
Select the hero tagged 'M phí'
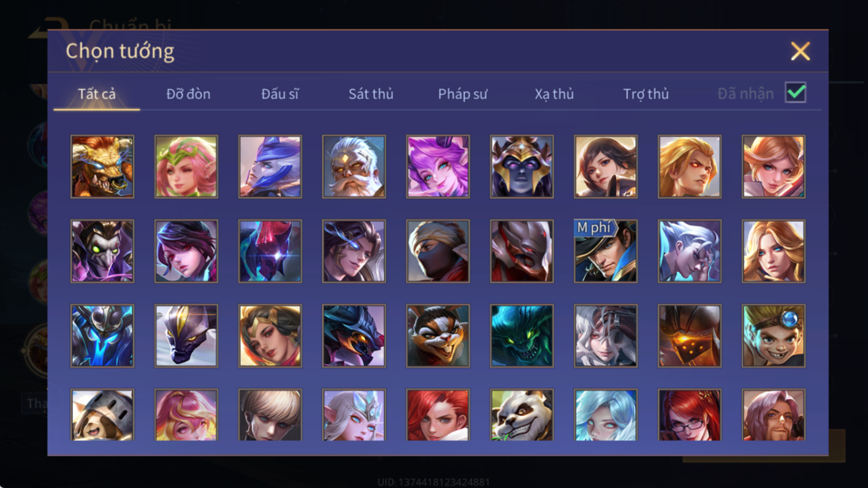tap(605, 251)
